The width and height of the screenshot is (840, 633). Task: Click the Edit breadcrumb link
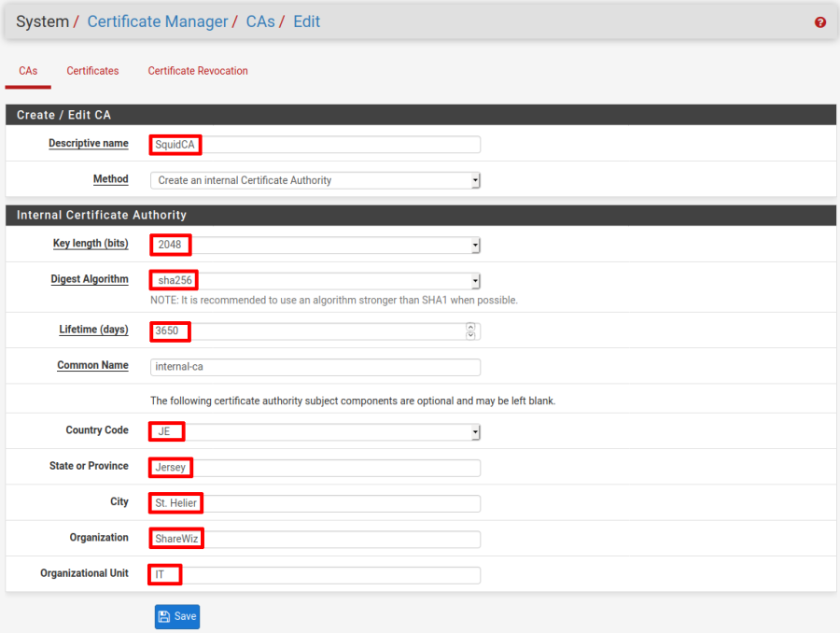click(x=306, y=21)
